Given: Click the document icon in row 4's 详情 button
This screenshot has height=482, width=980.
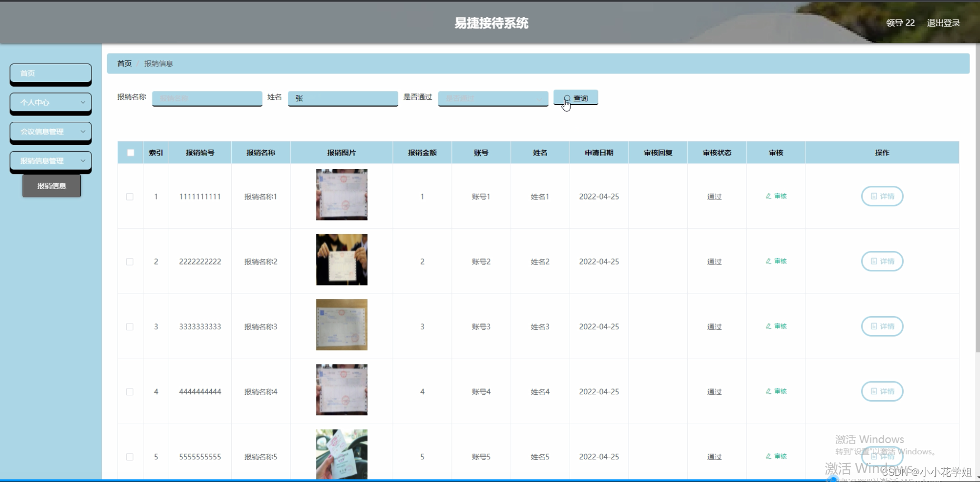Looking at the screenshot, I should (x=874, y=391).
